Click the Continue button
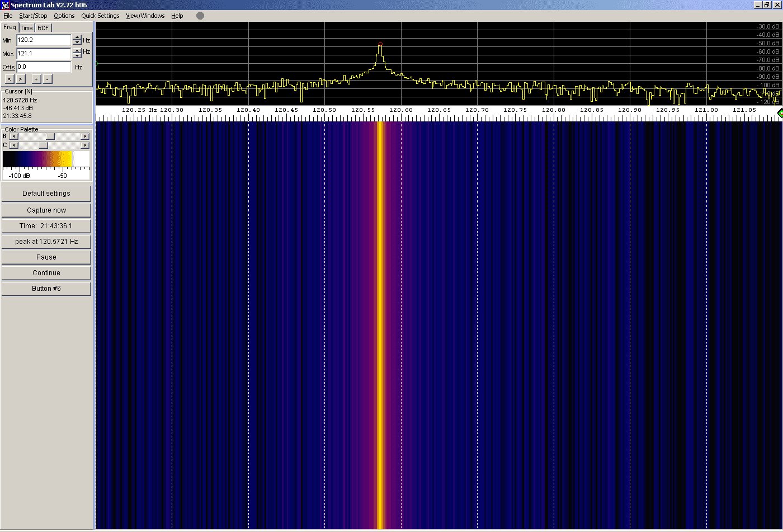Image resolution: width=783 pixels, height=532 pixels. tap(46, 273)
